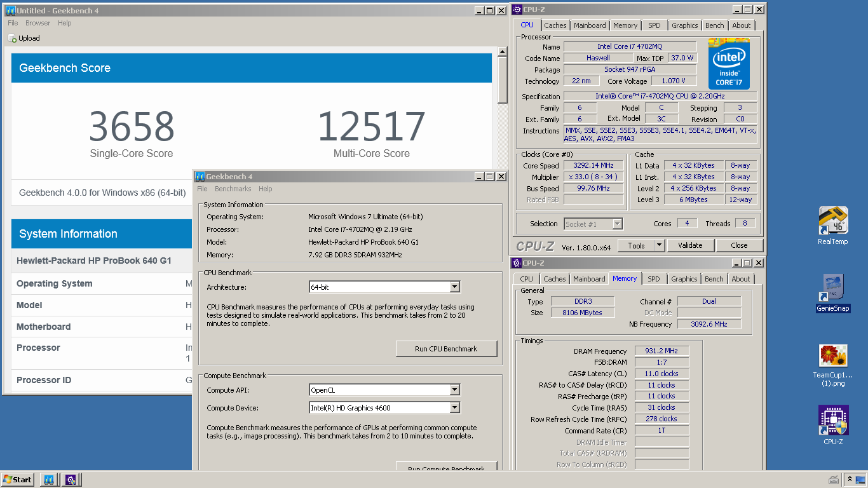
Task: Open TeamCup1 png file icon on desktop
Action: (x=833, y=356)
